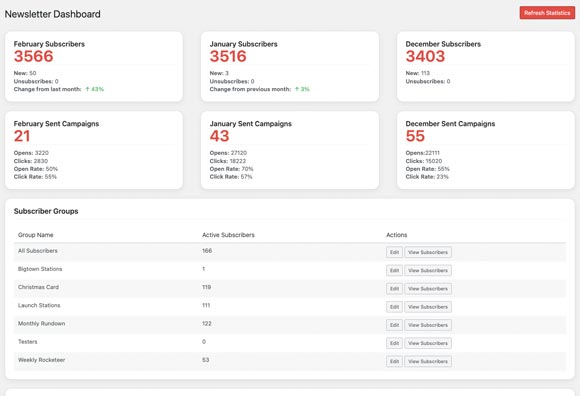Edit the All Subscribers group
The height and width of the screenshot is (396, 580).
pos(394,252)
